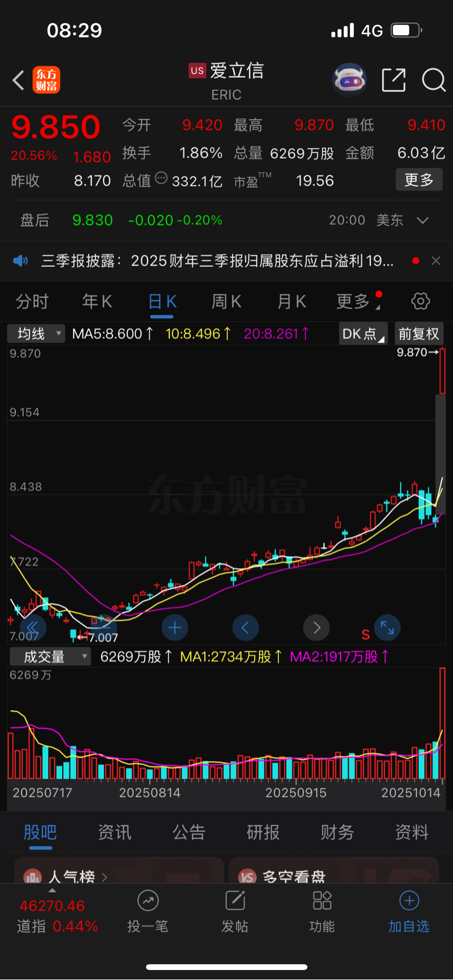Select the 日K chart tab
This screenshot has width=453, height=980.
[x=162, y=301]
